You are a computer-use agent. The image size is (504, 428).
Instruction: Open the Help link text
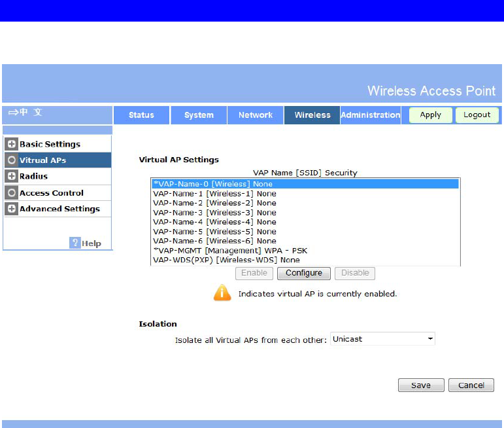(92, 243)
